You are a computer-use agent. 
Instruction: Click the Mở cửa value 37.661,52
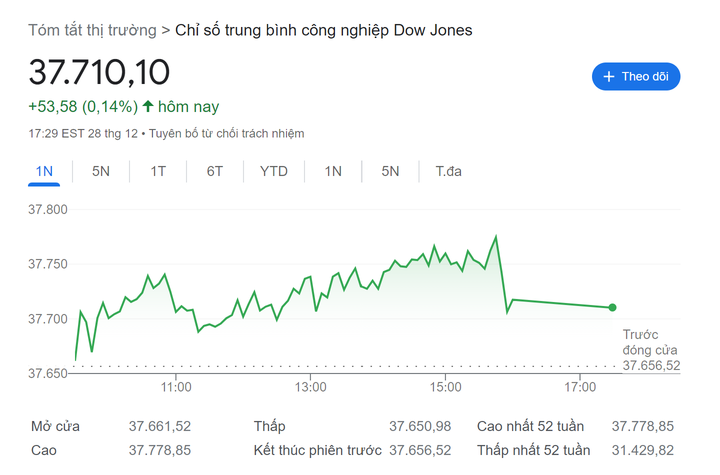click(160, 426)
